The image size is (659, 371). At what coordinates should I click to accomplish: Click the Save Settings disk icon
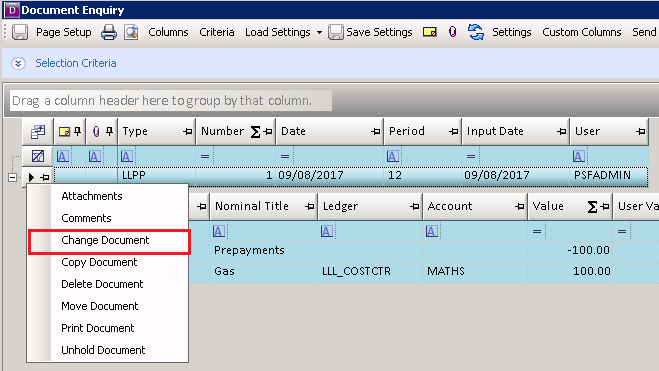[336, 32]
